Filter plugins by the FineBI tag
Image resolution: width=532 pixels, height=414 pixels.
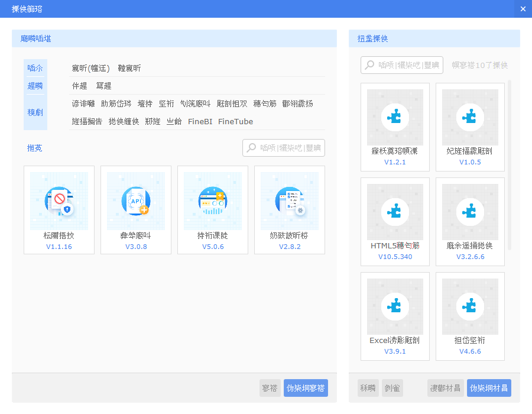(200, 121)
